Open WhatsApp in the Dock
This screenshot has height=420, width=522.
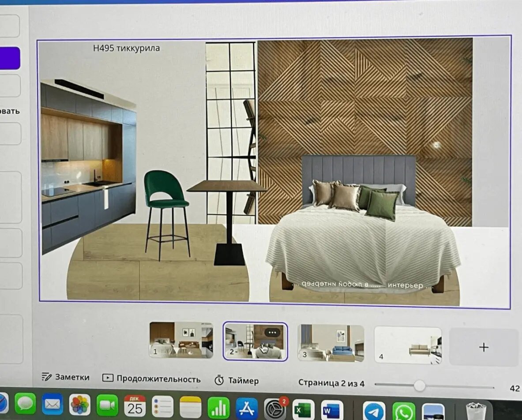tap(403, 412)
